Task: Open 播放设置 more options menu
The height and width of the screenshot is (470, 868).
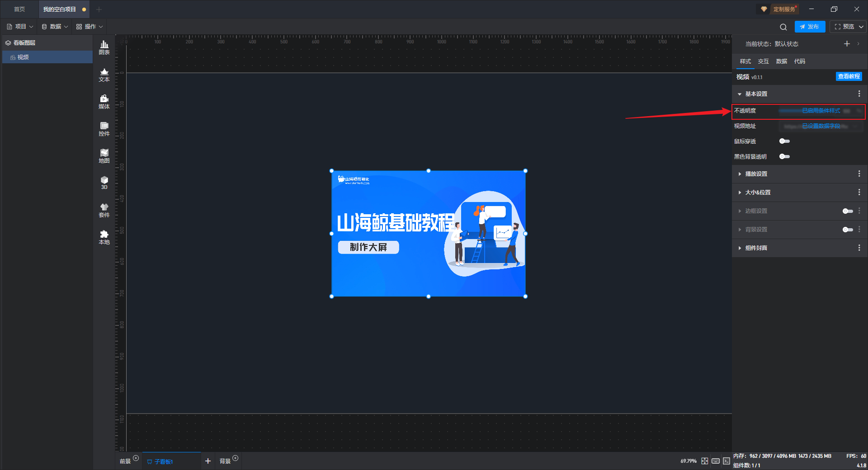Action: (x=859, y=174)
